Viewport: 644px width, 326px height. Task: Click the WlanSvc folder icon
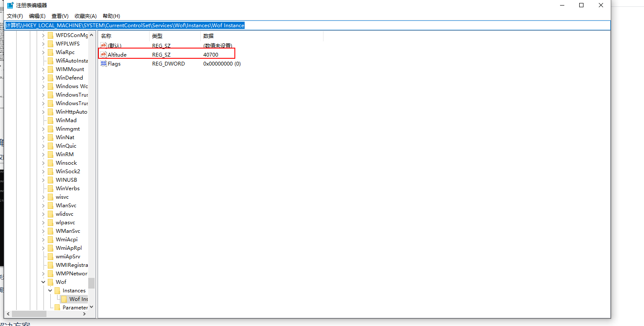tap(50, 205)
